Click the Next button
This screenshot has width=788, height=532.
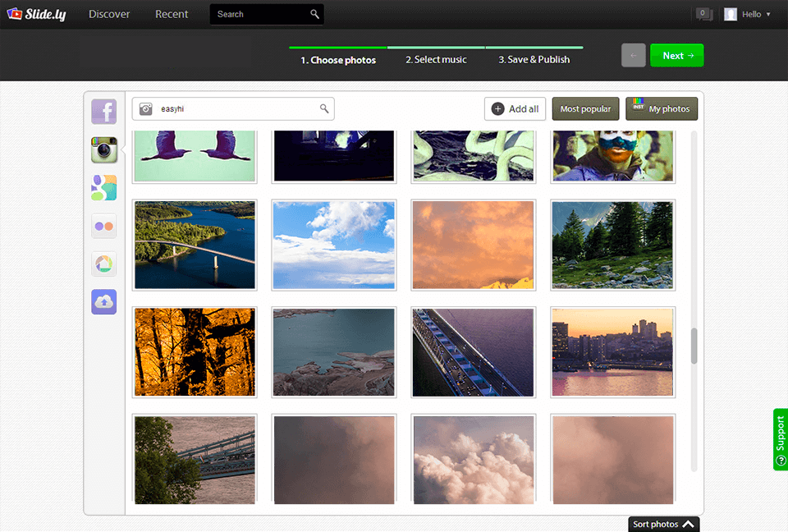(x=676, y=55)
